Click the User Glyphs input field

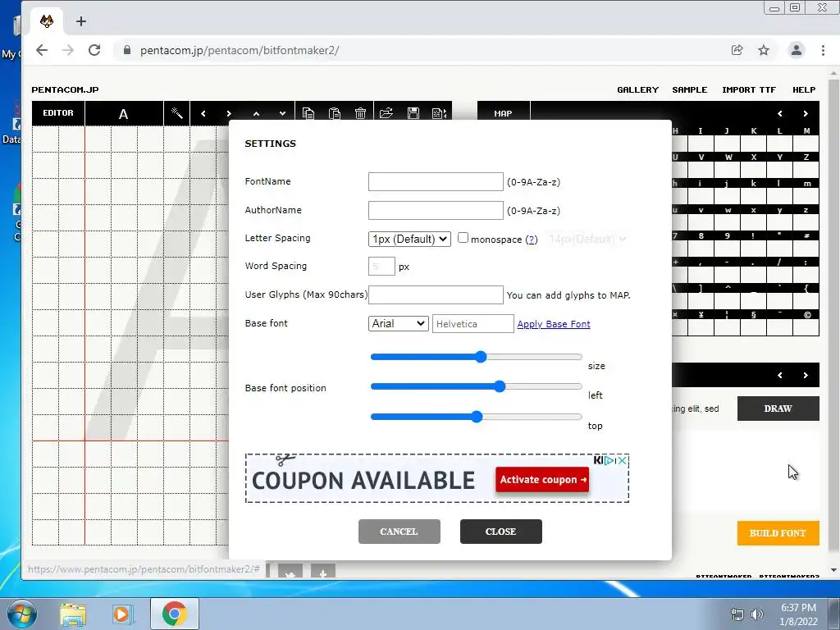[436, 294]
